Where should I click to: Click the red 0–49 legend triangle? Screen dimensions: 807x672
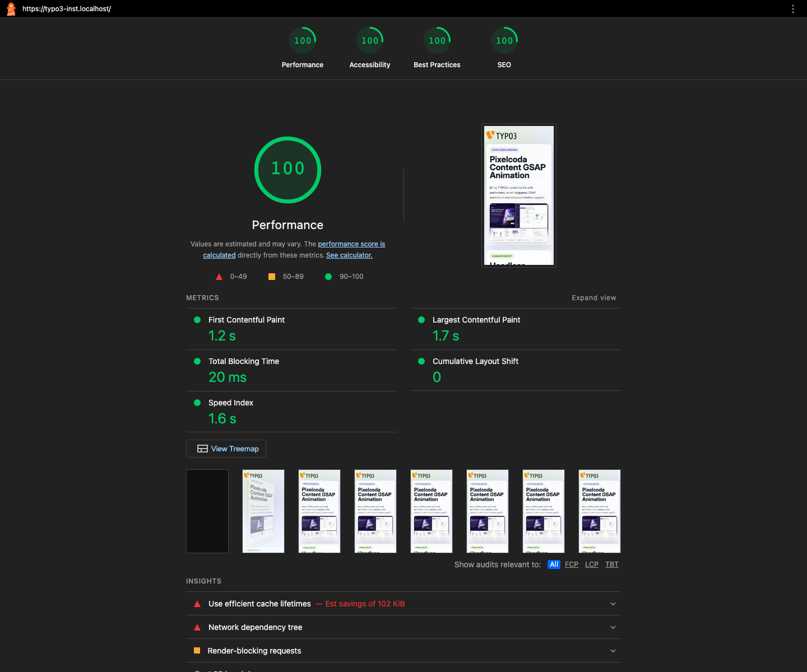[x=219, y=277]
